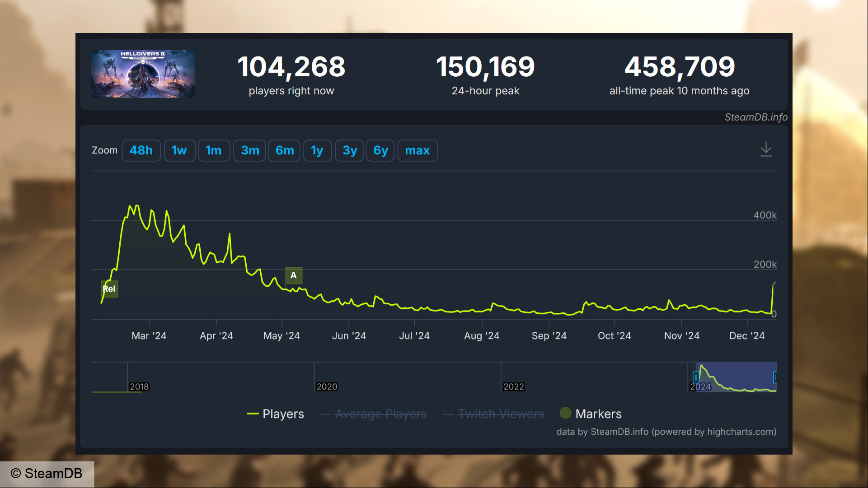Click the Apr '24 axis label
This screenshot has height=488, width=868.
(x=216, y=336)
